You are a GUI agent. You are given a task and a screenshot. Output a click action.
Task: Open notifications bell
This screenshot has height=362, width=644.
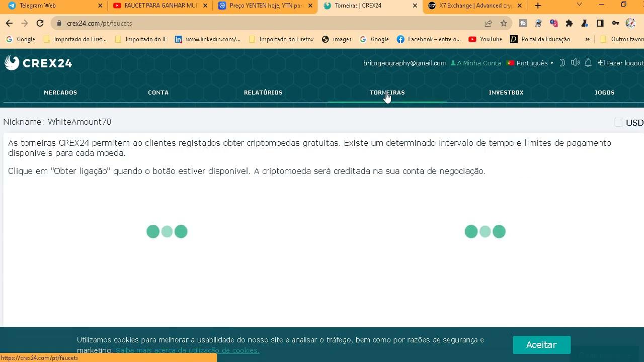point(588,63)
